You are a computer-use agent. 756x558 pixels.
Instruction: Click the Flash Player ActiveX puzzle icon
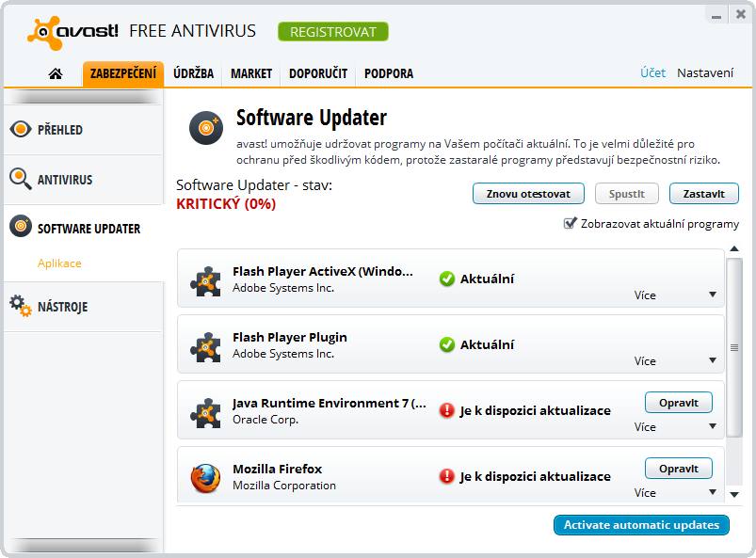click(206, 281)
